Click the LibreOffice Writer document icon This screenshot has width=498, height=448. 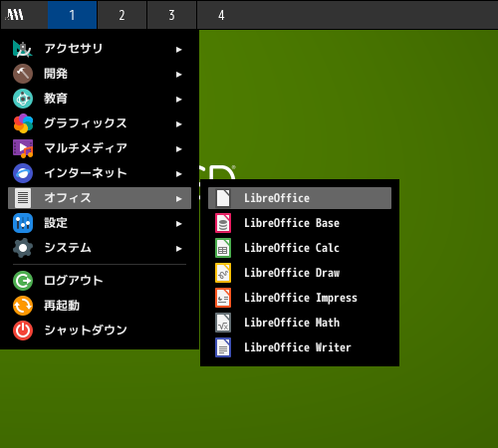click(223, 347)
